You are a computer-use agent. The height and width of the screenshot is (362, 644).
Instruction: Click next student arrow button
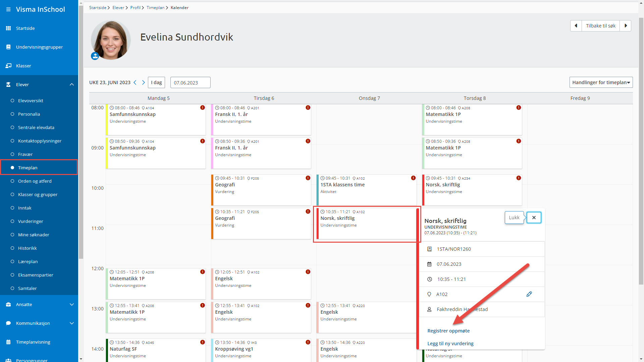[x=626, y=26]
